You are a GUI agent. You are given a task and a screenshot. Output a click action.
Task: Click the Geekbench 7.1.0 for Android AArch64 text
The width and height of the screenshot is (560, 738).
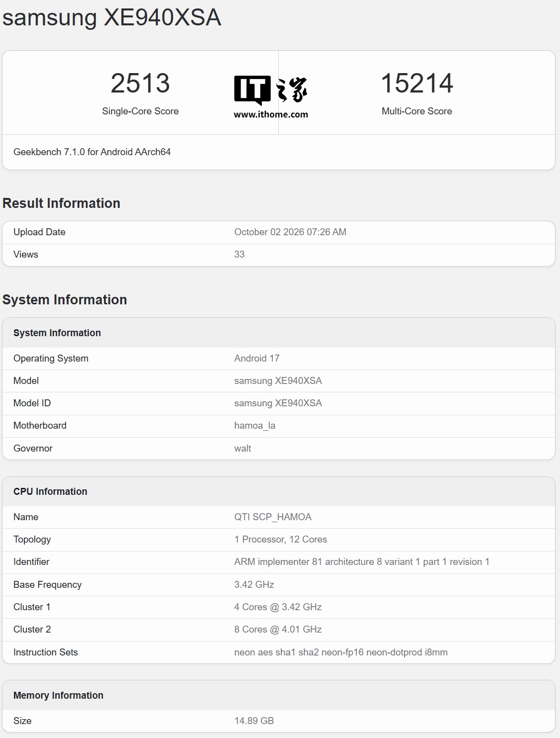(x=92, y=152)
